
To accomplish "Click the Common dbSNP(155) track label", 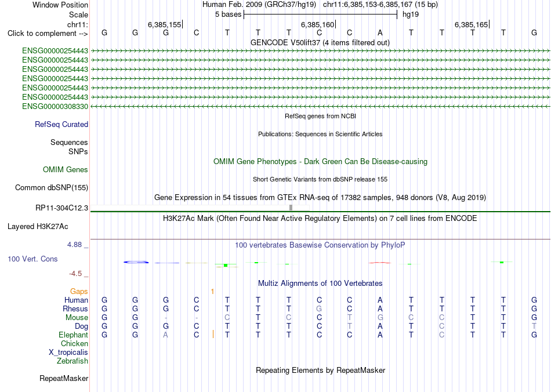I will pyautogui.click(x=52, y=187).
